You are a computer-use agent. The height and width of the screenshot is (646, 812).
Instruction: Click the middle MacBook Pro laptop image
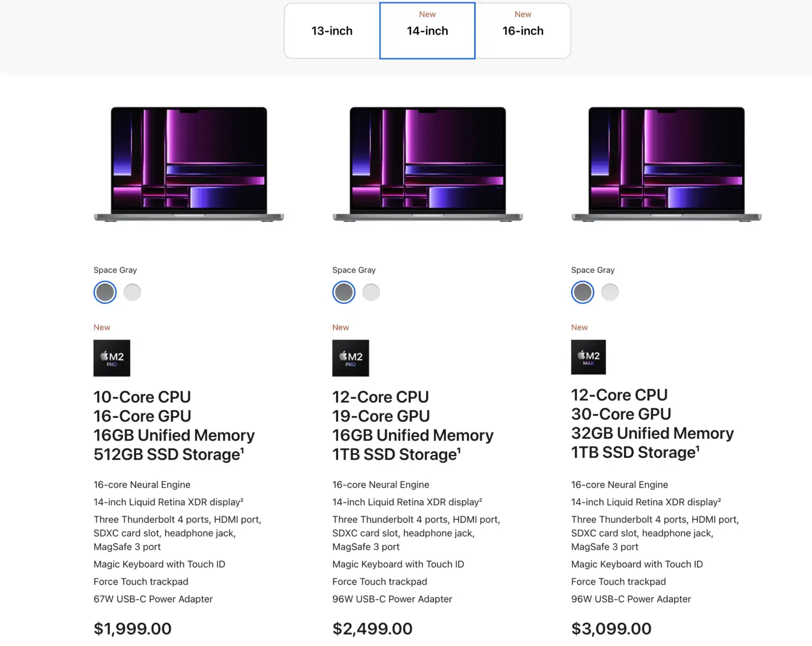pos(428,164)
